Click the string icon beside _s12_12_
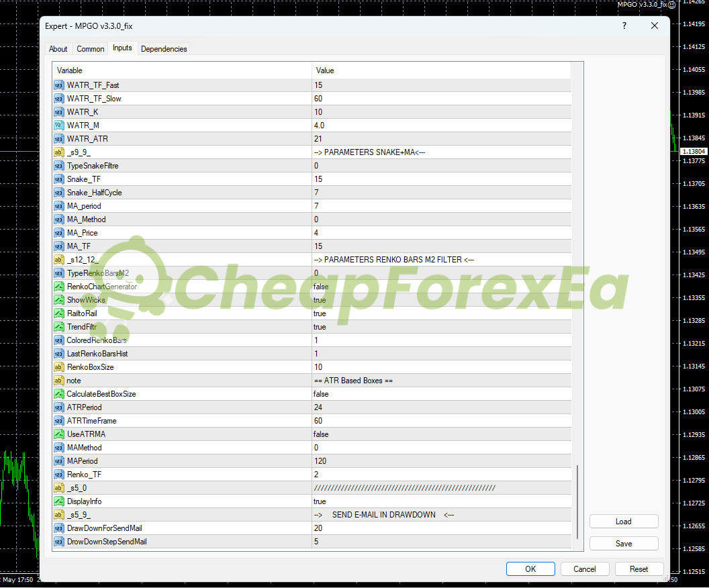Screen dimensions: 709x588 (59, 260)
